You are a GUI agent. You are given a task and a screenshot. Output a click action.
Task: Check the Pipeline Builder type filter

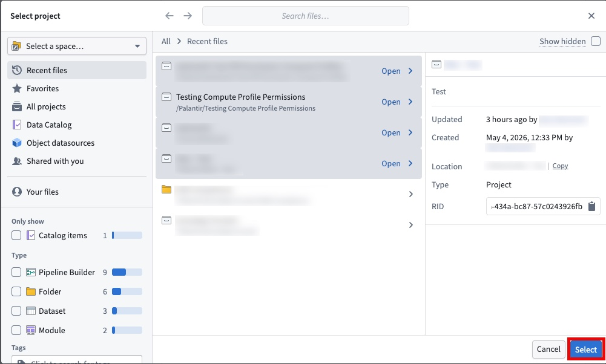[16, 272]
